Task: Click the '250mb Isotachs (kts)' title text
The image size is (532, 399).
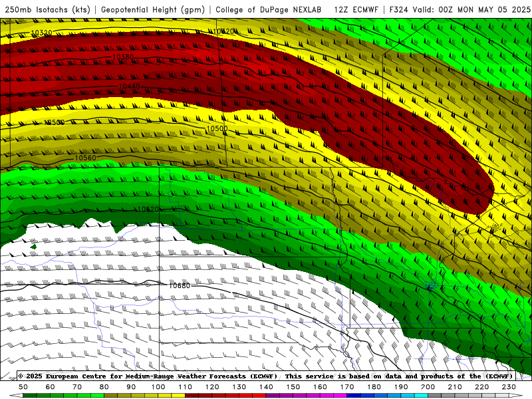Action: (x=48, y=9)
